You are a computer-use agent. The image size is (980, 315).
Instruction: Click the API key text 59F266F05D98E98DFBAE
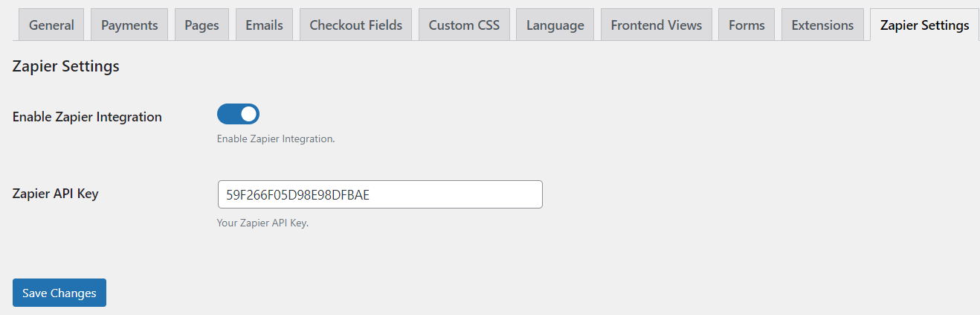coord(297,195)
